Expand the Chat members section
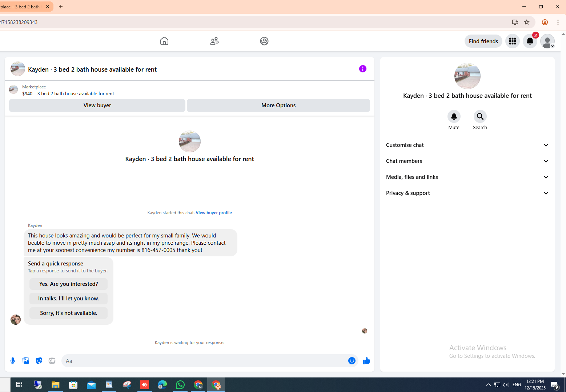The width and height of the screenshot is (566, 392). pyautogui.click(x=467, y=161)
